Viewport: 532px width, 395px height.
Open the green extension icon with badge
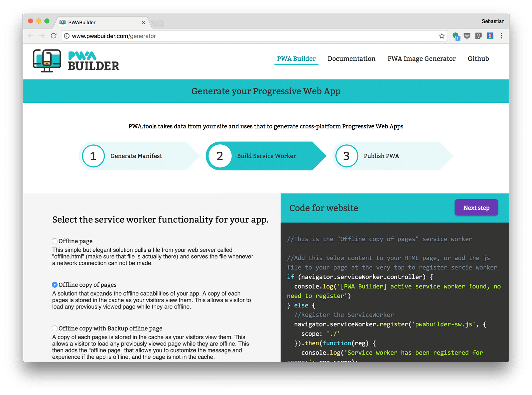456,36
